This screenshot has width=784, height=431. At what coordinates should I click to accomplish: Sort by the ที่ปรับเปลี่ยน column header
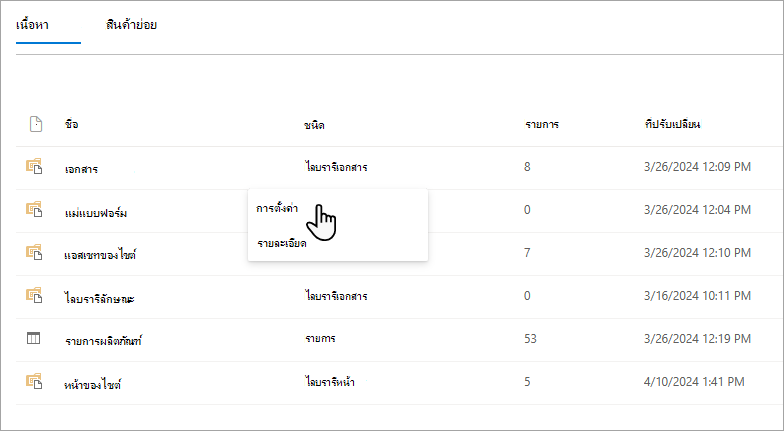672,124
